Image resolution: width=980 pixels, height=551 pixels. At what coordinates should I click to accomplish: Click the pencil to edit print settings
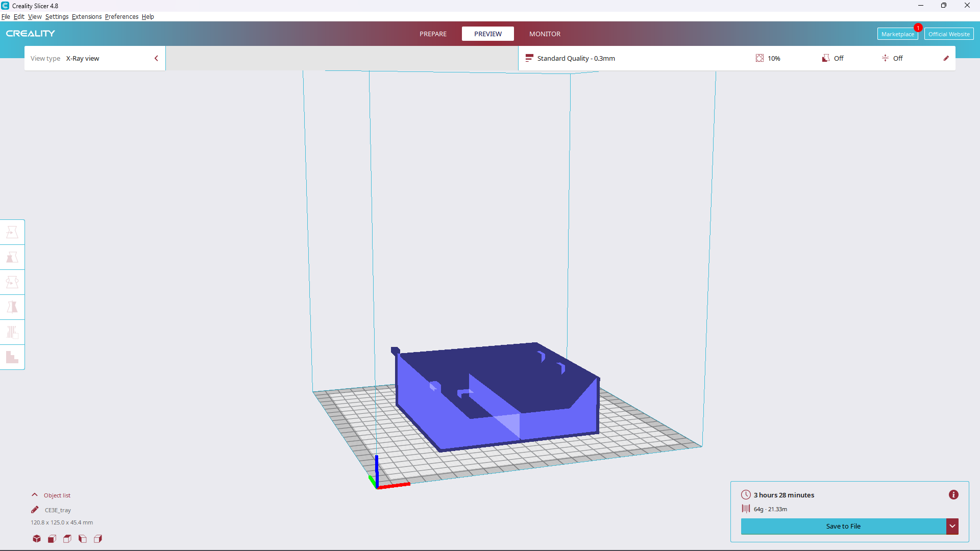tap(946, 58)
